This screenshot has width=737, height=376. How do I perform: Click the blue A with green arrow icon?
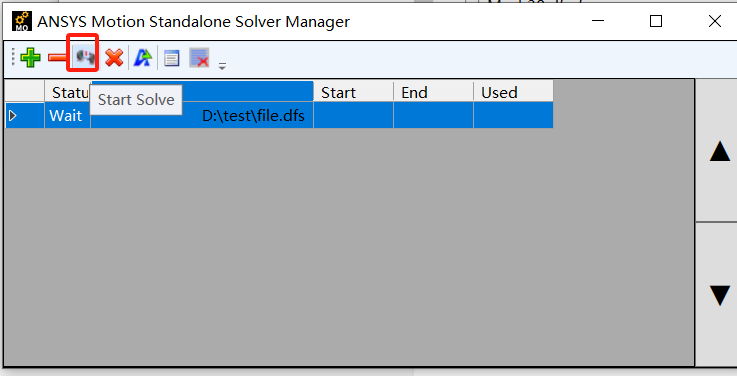pyautogui.click(x=142, y=58)
